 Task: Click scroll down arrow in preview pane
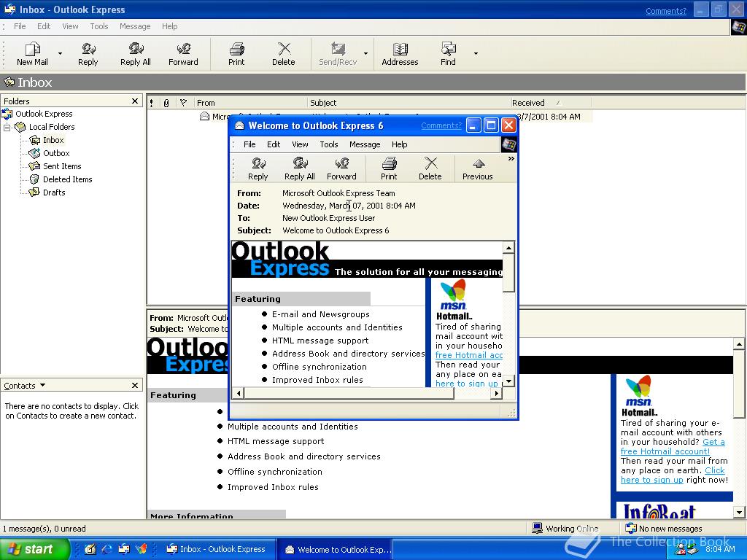click(x=739, y=513)
